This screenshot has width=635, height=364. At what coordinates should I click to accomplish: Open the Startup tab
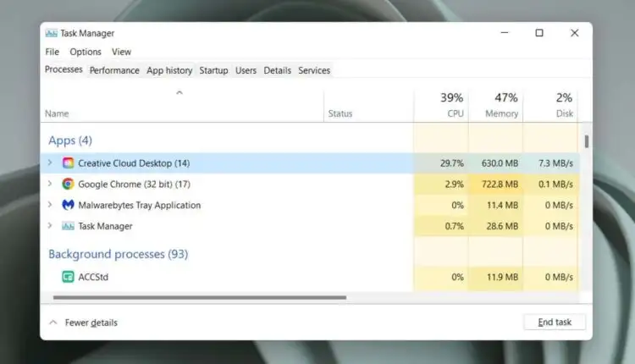213,70
